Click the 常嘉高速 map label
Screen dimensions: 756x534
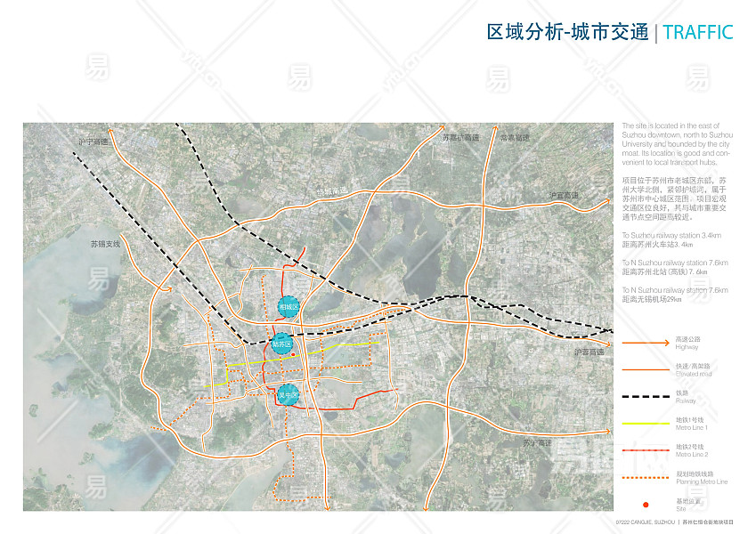tap(515, 137)
